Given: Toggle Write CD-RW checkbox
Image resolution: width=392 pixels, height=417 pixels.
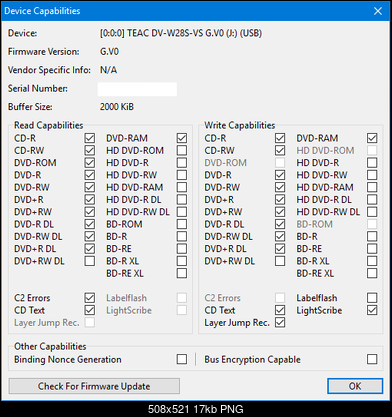Looking at the screenshot, I should tap(280, 150).
